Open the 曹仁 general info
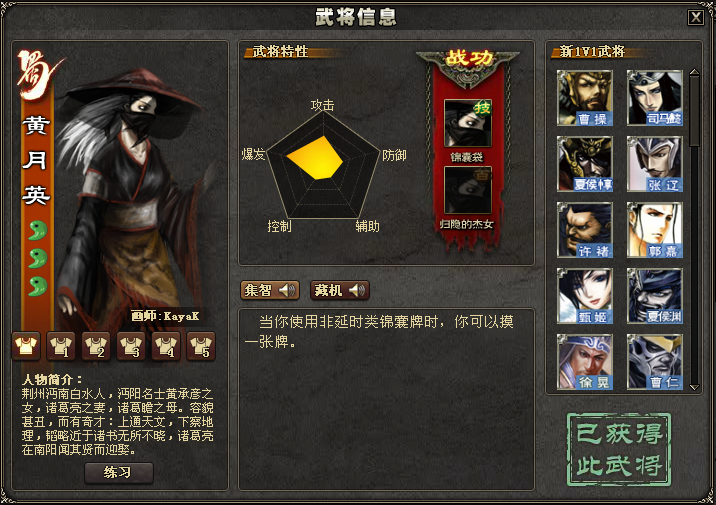This screenshot has height=505, width=716. (x=655, y=362)
